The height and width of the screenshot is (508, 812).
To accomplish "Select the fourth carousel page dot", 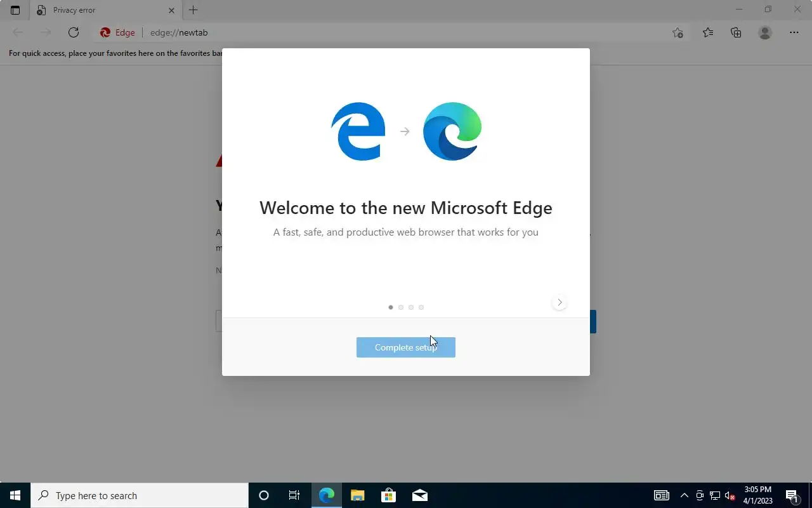I will [421, 307].
